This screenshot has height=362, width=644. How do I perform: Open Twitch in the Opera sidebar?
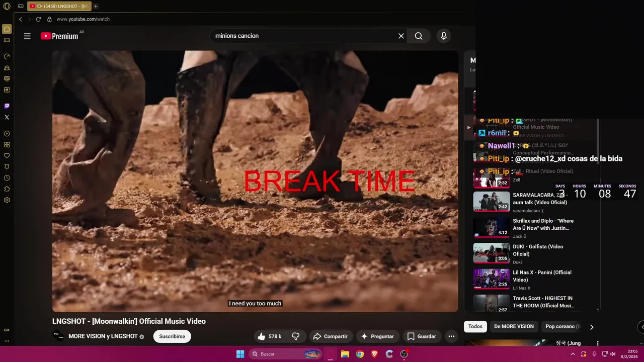[7, 106]
